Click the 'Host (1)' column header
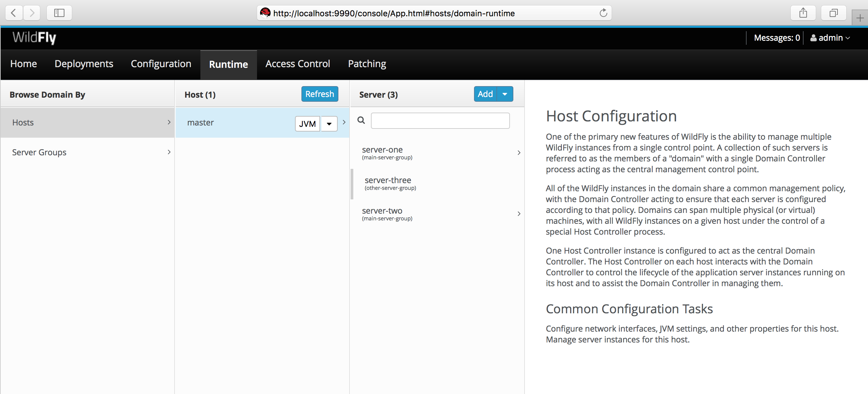Image resolution: width=868 pixels, height=394 pixels. (200, 95)
